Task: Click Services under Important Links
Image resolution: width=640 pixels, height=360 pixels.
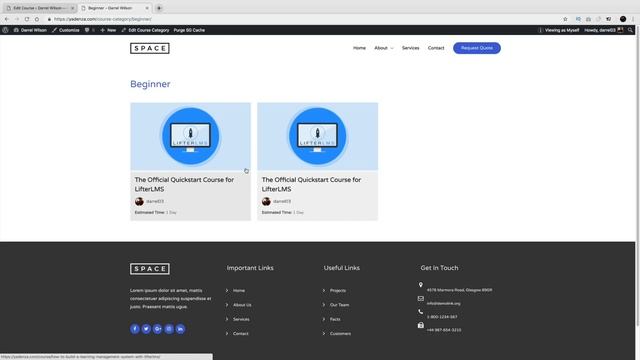Action: click(x=241, y=319)
